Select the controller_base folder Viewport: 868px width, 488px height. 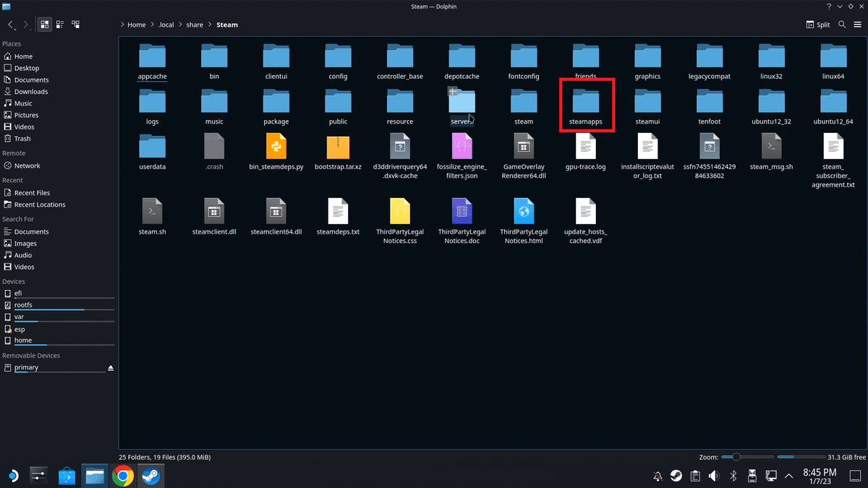400,61
